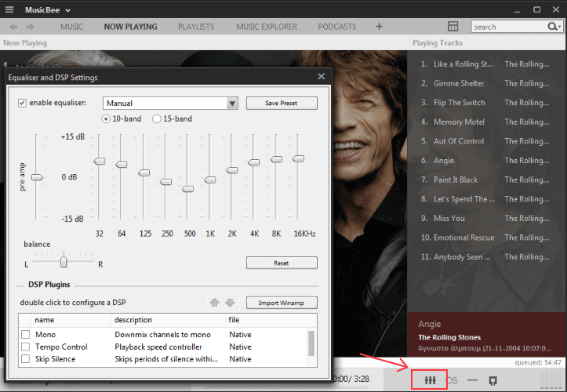Open the hamburger main menu icon
The height and width of the screenshot is (392, 567).
[9, 9]
